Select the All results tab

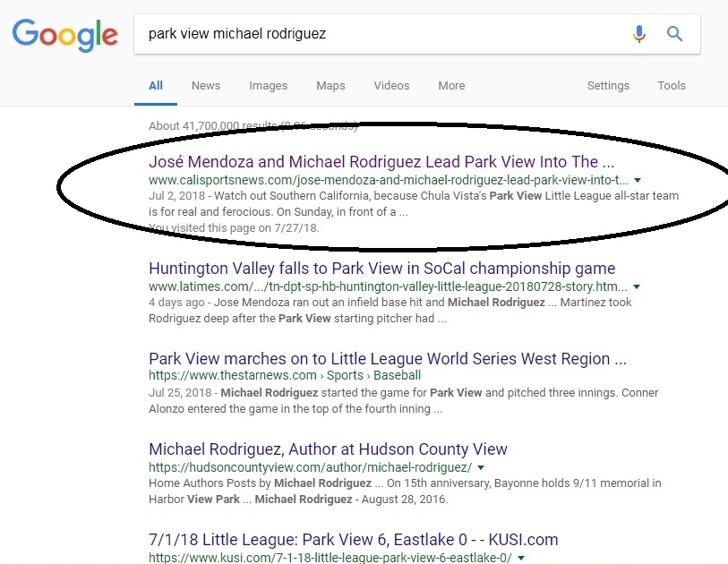click(156, 85)
